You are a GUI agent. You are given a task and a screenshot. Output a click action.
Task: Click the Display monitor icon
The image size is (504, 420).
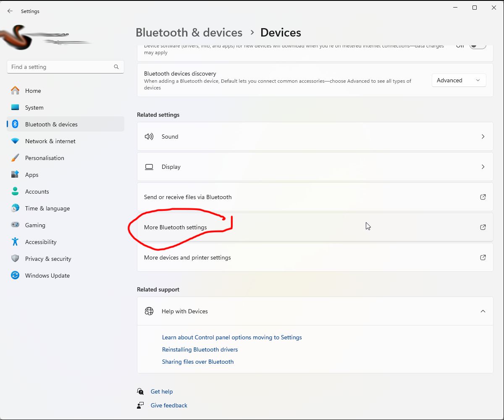[149, 167]
